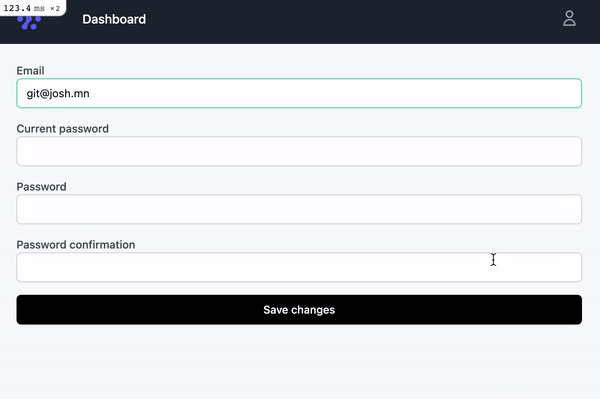Place cursor in git@josh.mn text

click(58, 94)
